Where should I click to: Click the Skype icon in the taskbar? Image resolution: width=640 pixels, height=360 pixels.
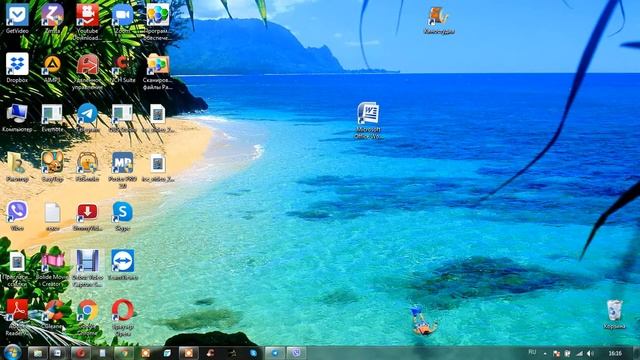click(253, 353)
